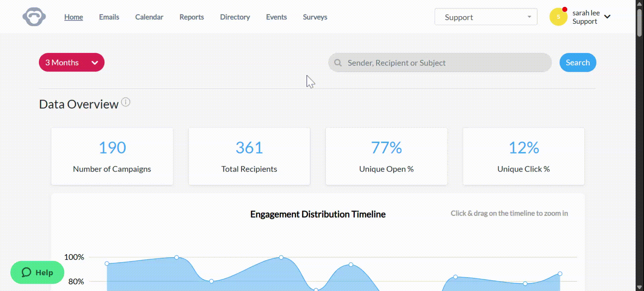
Task: Open the Calendar menu item
Action: click(149, 17)
